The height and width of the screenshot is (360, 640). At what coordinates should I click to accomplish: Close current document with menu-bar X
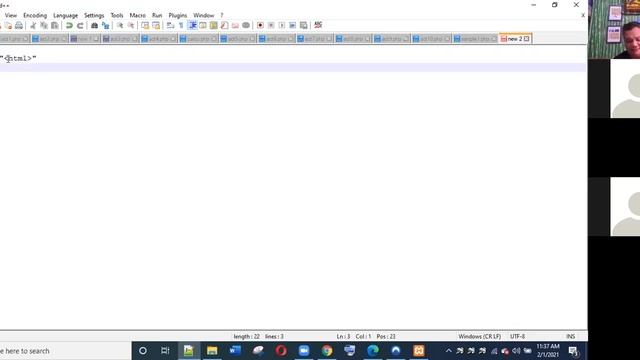(583, 15)
